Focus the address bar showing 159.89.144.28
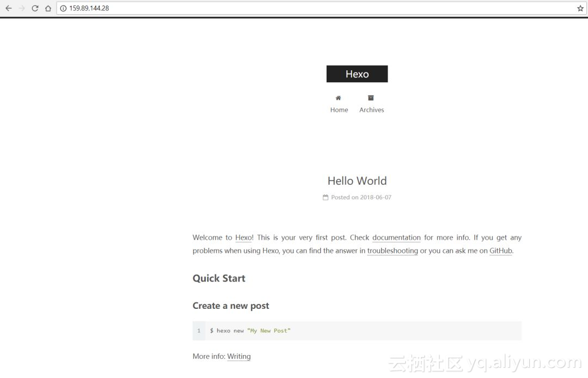 pos(321,8)
